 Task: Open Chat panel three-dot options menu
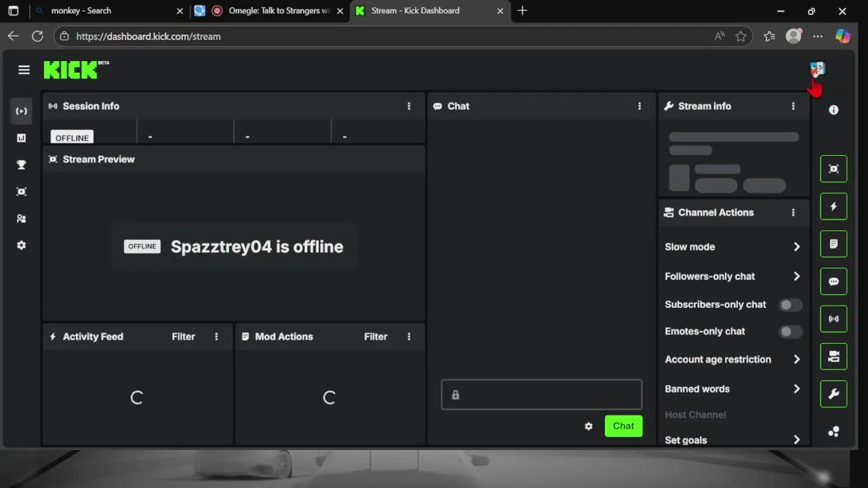pos(639,106)
